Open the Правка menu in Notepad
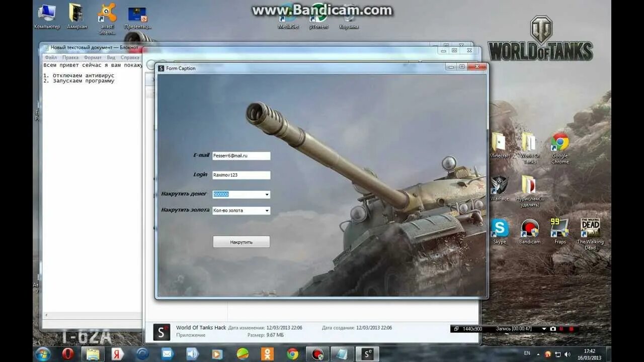Viewport: 644px width, 362px height. point(70,58)
